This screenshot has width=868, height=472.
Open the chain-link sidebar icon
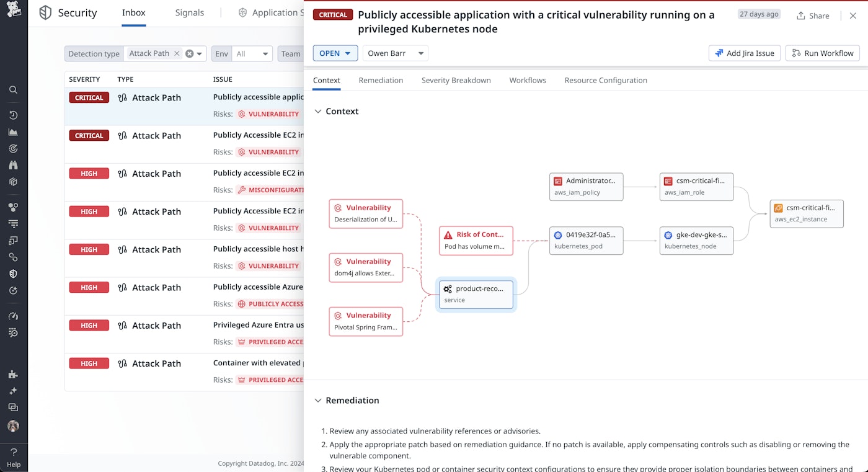point(13,257)
